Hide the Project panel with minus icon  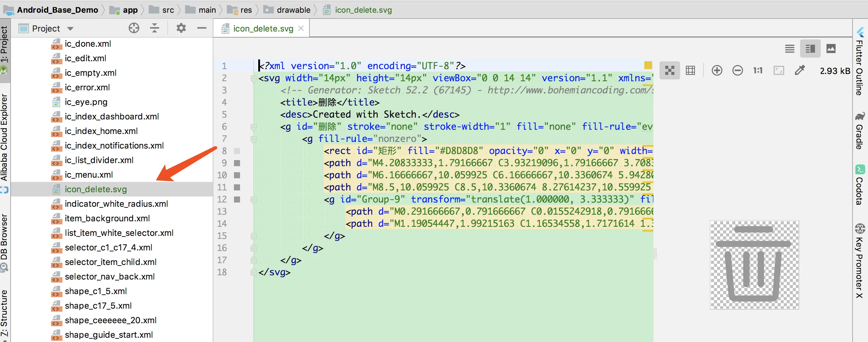point(202,28)
